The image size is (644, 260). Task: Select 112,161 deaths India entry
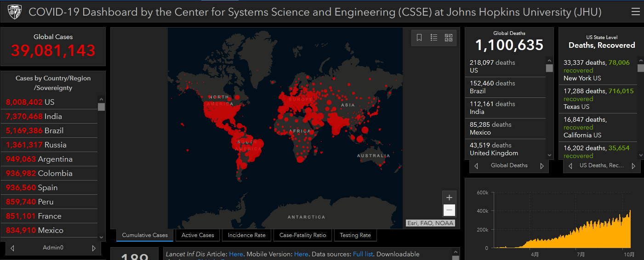coord(506,108)
